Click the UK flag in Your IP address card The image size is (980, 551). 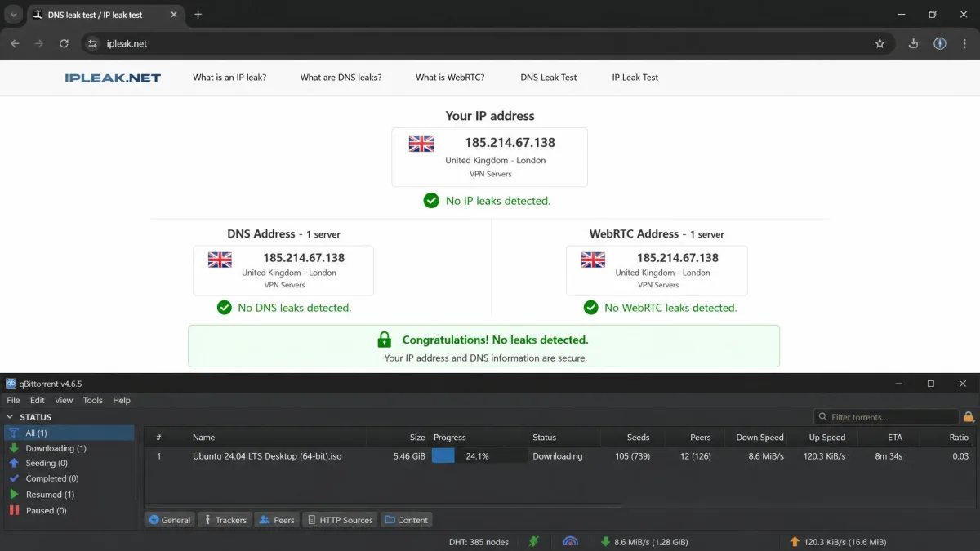click(x=421, y=144)
